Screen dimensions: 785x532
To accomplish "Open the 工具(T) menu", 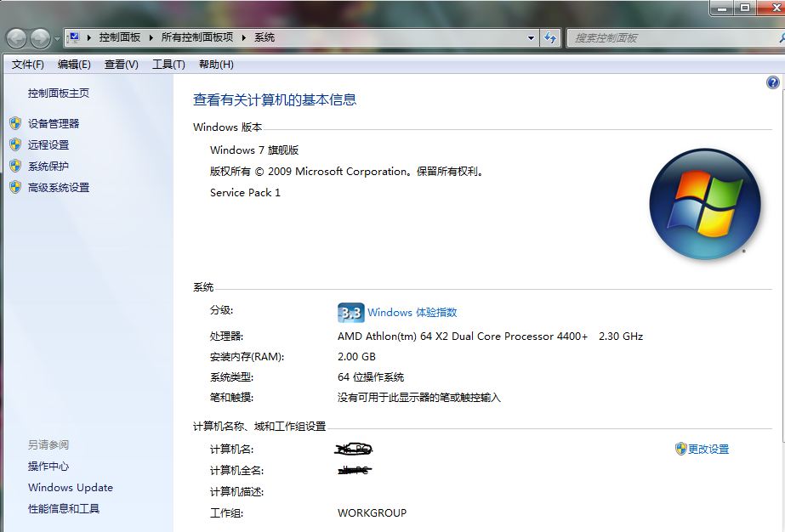I will pos(168,65).
